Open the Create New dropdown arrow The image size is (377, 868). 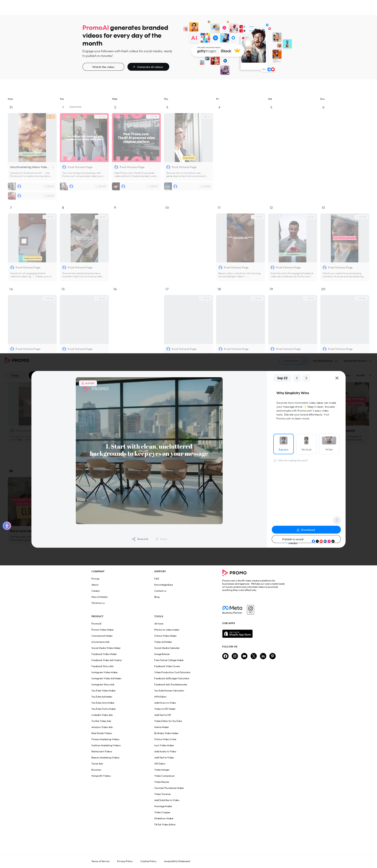pos(304,361)
